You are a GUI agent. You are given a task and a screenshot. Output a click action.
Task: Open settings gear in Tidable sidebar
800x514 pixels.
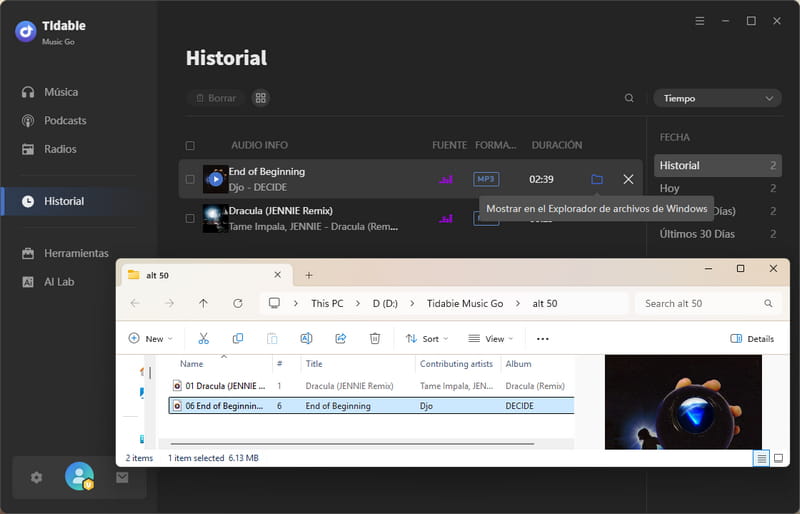point(37,478)
